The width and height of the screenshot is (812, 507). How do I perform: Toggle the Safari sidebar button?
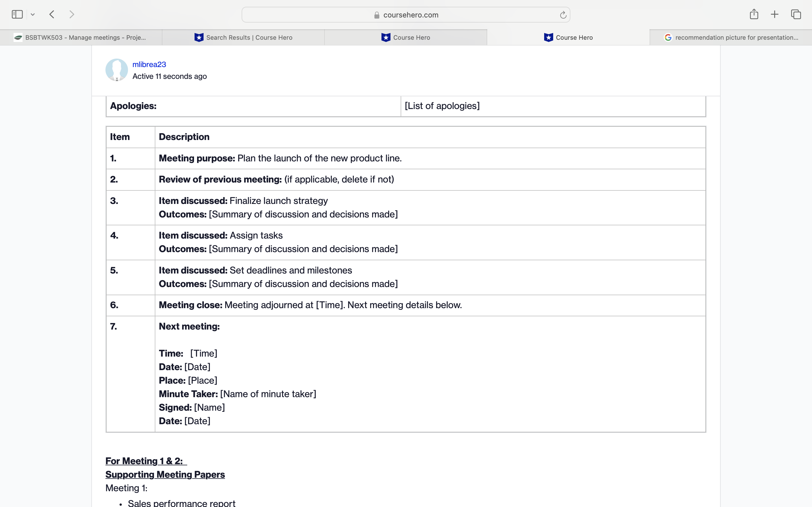click(x=17, y=14)
